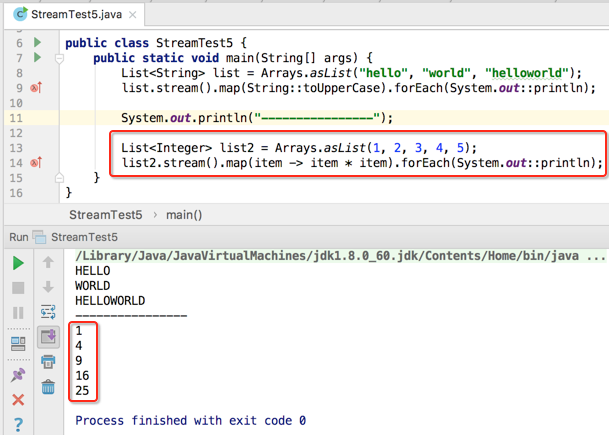Click main() in the breadcrumb bar
This screenshot has height=435, width=609.
pos(184,215)
